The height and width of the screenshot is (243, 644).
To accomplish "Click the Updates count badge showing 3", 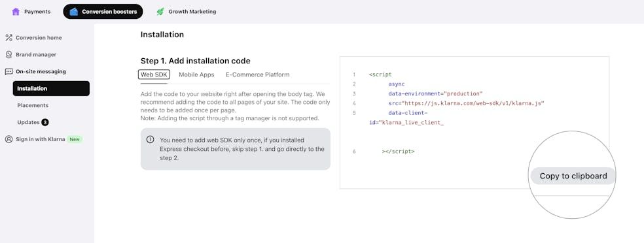I will point(45,122).
